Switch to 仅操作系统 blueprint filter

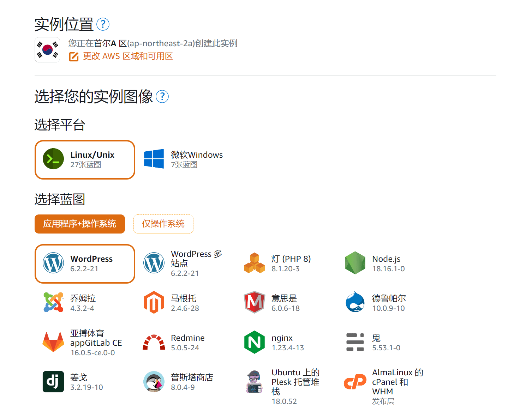(x=163, y=224)
